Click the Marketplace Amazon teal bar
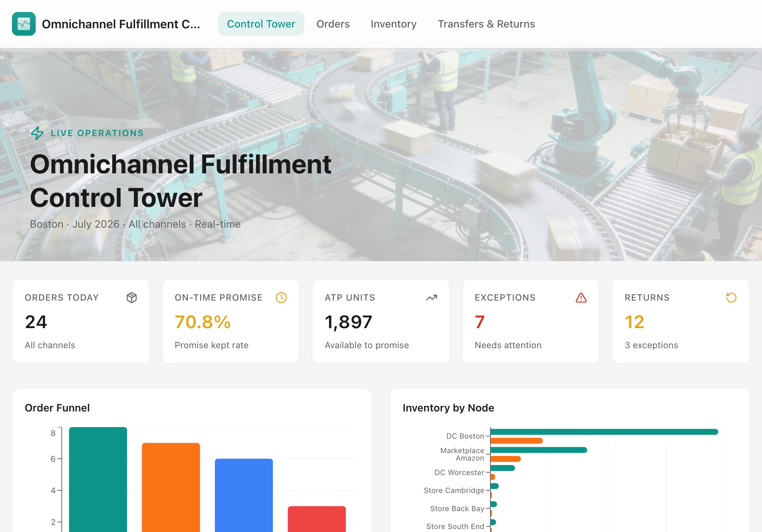Viewport: 762px width, 532px height. [x=539, y=450]
